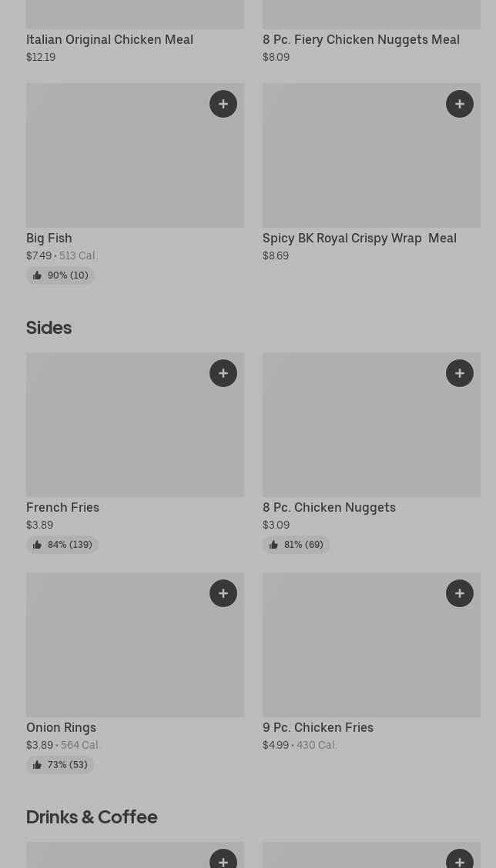Click the Big Fish 90% rating badge
496x868 pixels.
60,275
